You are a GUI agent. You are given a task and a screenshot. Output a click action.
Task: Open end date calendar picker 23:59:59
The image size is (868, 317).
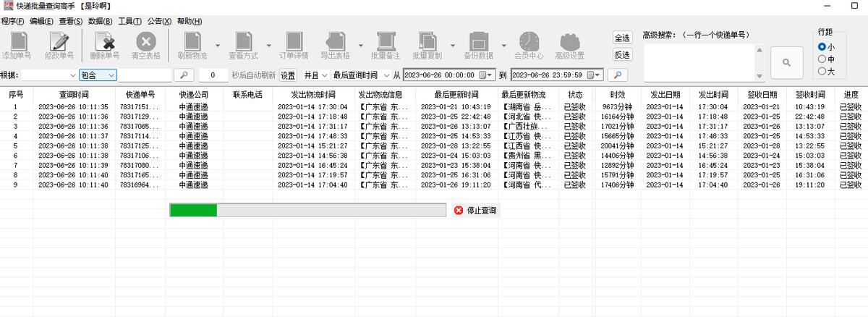coord(594,75)
